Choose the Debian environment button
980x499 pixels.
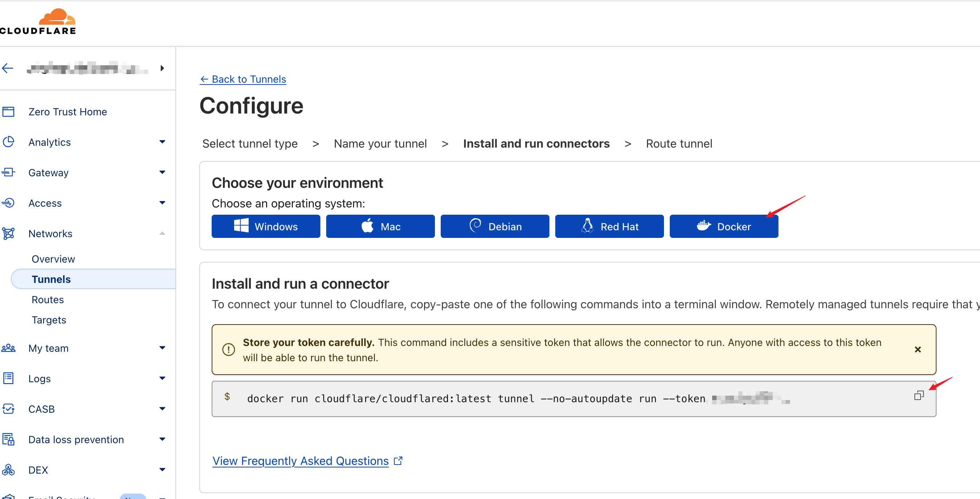point(495,227)
